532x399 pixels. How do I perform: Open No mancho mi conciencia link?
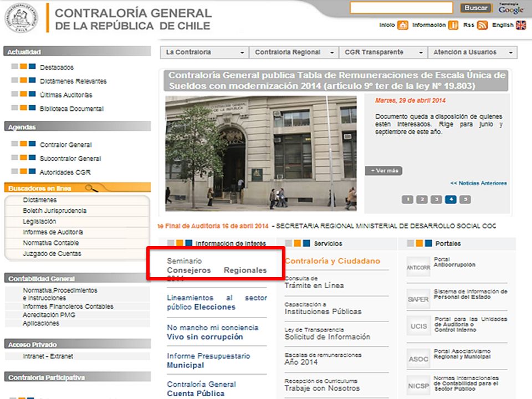[x=212, y=332]
